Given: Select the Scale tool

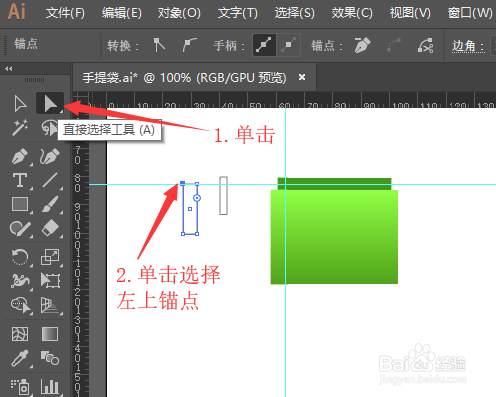Looking at the screenshot, I should (50, 257).
